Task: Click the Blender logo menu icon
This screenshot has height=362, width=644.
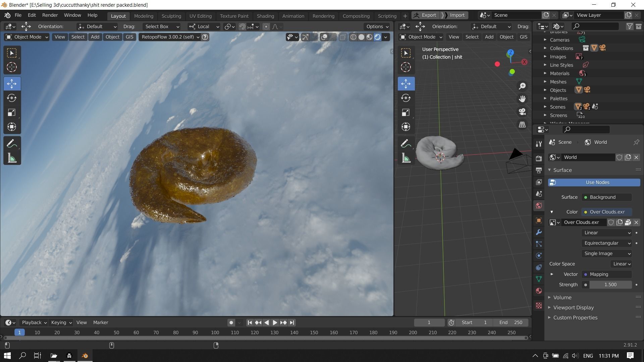Action: point(7,15)
